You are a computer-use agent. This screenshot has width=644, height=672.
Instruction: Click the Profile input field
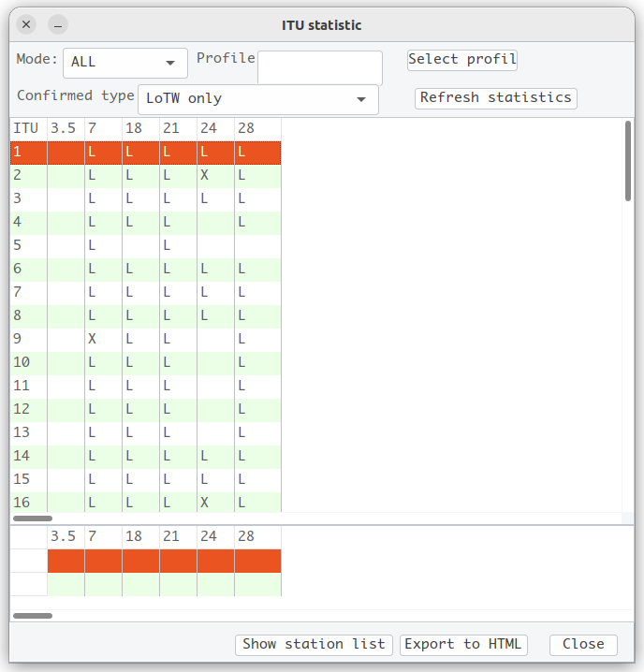coord(320,67)
